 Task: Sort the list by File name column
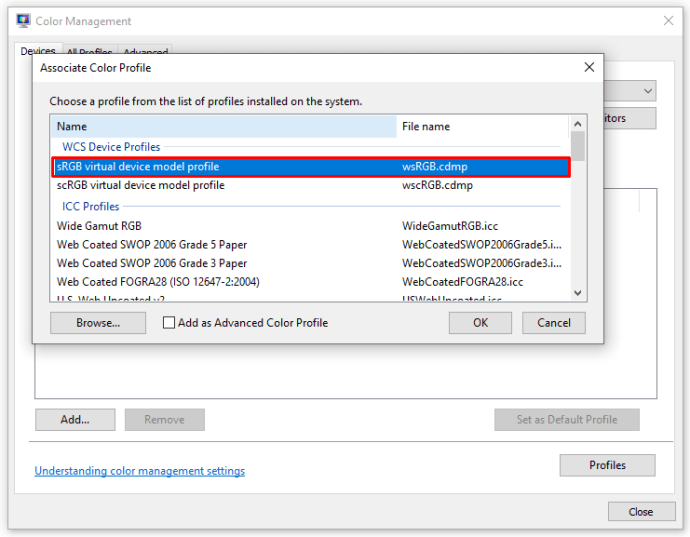tap(482, 127)
